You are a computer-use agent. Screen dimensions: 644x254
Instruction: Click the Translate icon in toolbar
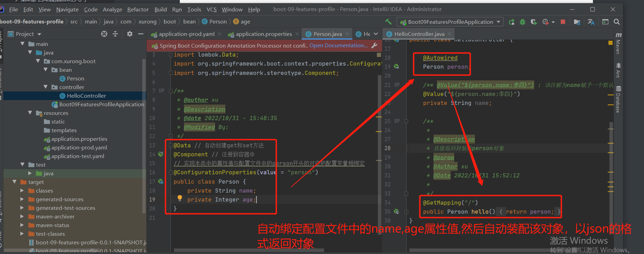pyautogui.click(x=591, y=22)
